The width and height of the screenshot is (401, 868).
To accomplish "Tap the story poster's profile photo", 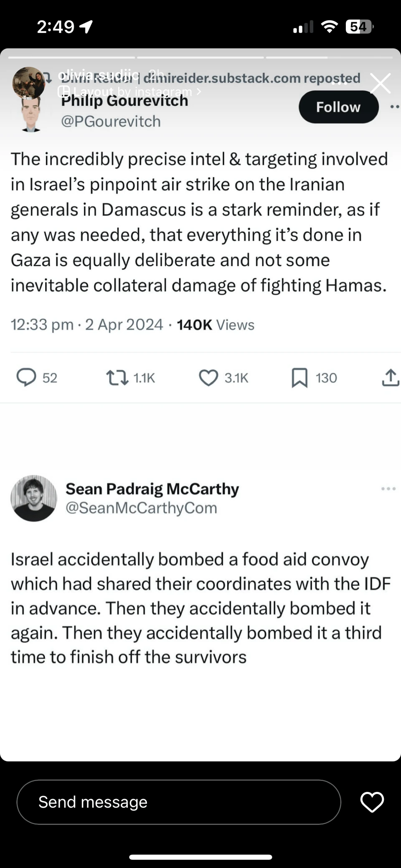I will tap(28, 82).
